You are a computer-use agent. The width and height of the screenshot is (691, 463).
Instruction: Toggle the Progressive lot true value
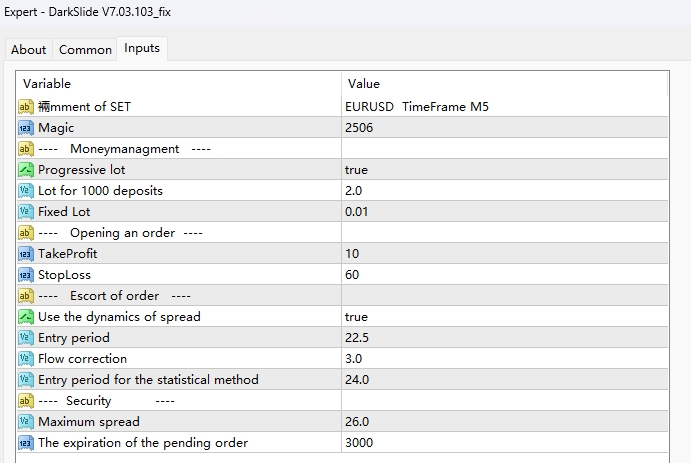[x=356, y=170]
